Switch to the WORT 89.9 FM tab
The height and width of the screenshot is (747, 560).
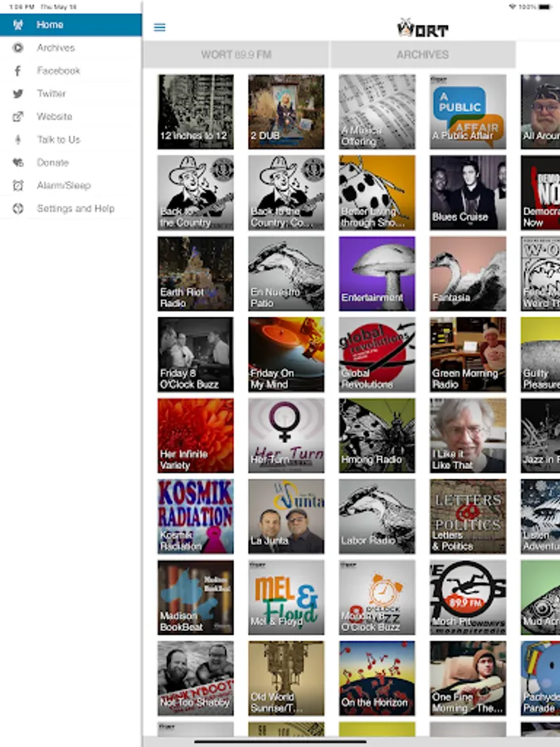(x=236, y=54)
